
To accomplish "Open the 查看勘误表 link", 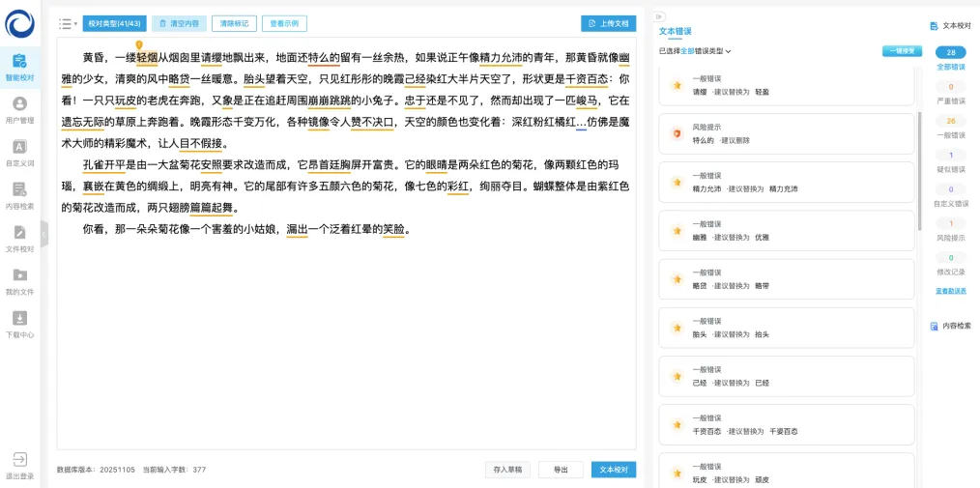I will 951,291.
